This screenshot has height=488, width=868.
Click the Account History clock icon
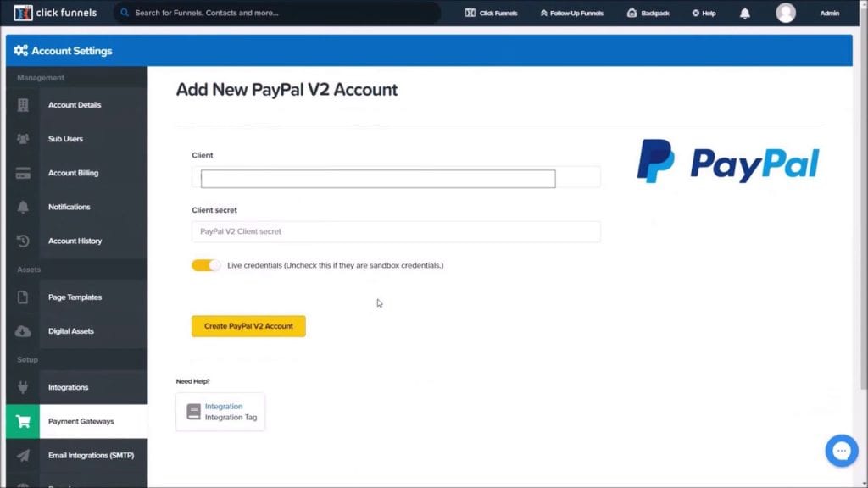pos(23,241)
